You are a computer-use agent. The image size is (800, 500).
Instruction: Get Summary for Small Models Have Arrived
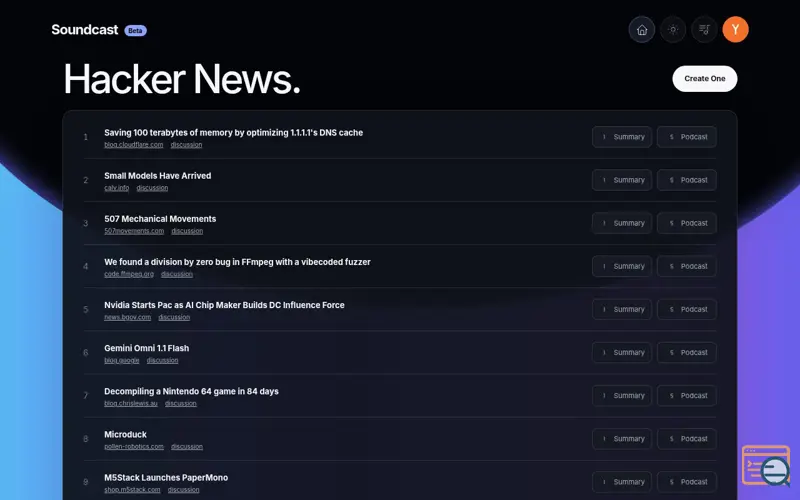click(622, 180)
